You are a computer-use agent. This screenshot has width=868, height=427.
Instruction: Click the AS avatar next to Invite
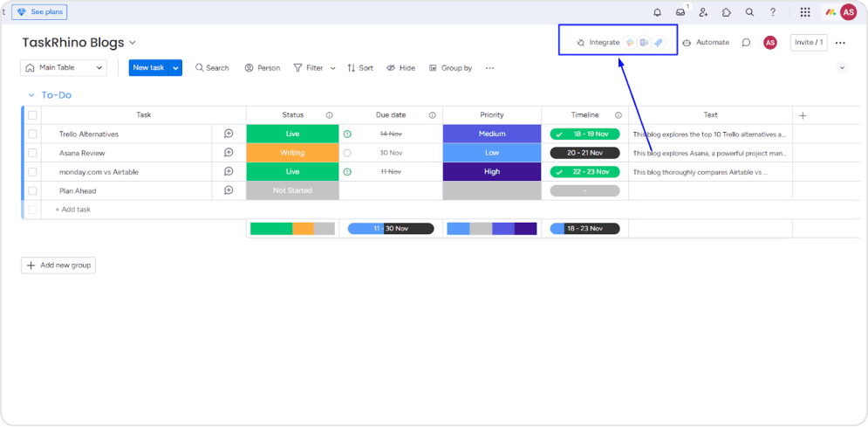[x=770, y=42]
